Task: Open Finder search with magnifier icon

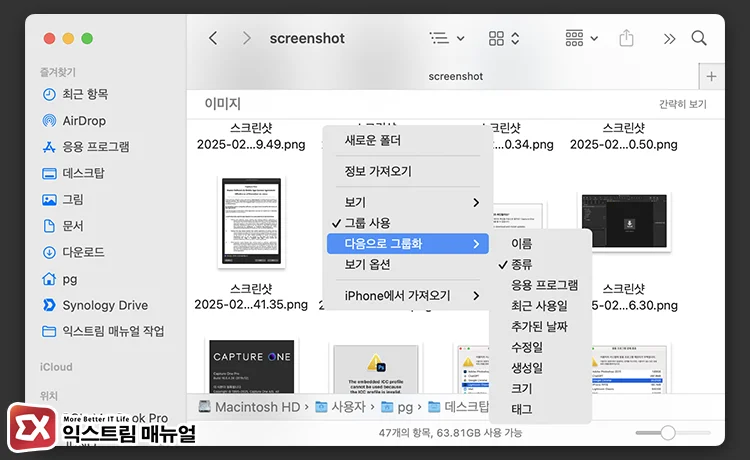Action: click(699, 38)
